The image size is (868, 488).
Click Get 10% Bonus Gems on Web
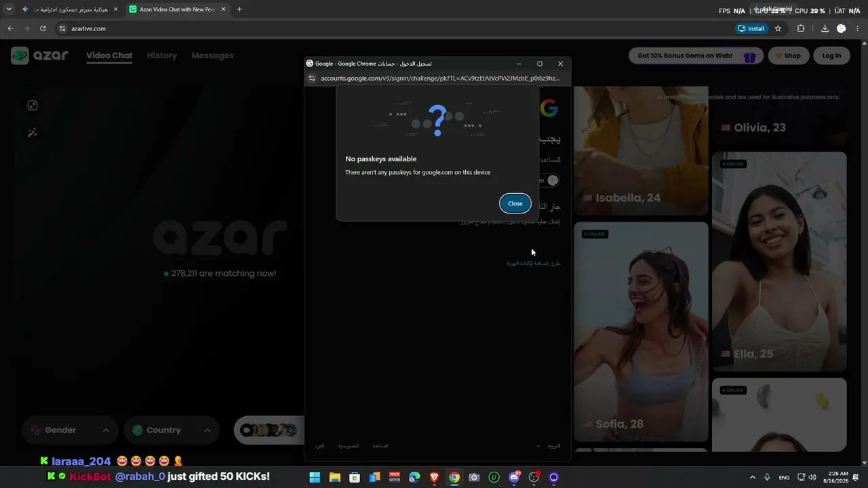tap(696, 56)
